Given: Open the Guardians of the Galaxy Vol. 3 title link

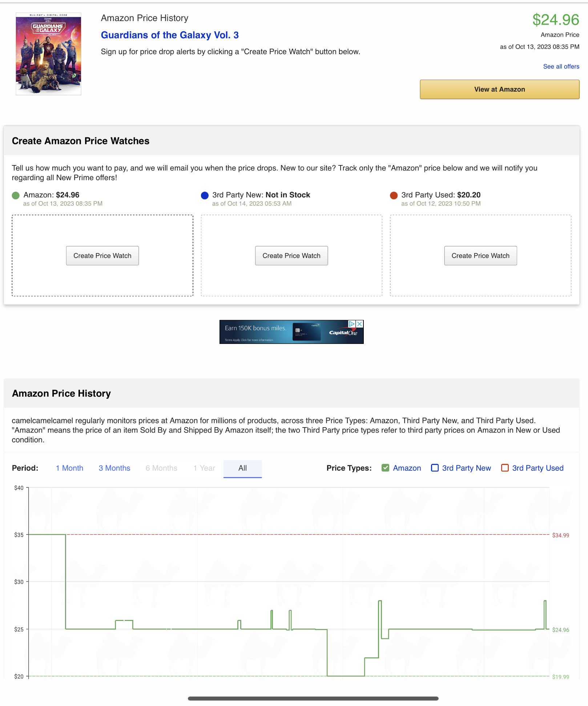Looking at the screenshot, I should [170, 35].
